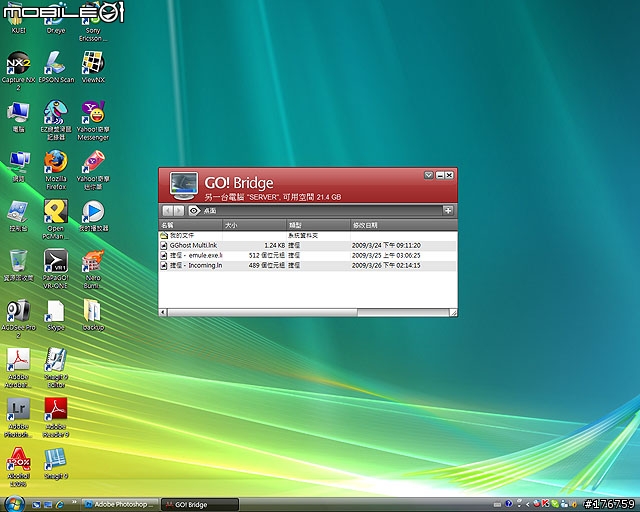The width and height of the screenshot is (640, 512).
Task: Select the Control Panel desktop icon
Action: tap(18, 216)
